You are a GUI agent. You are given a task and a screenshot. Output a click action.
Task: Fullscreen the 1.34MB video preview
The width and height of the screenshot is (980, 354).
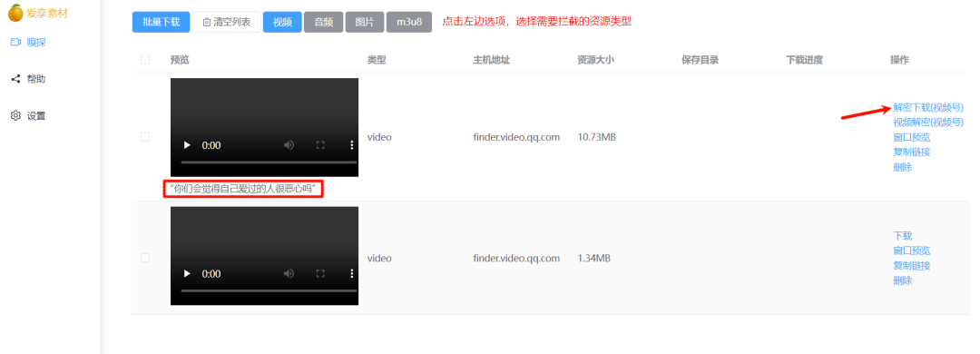320,274
